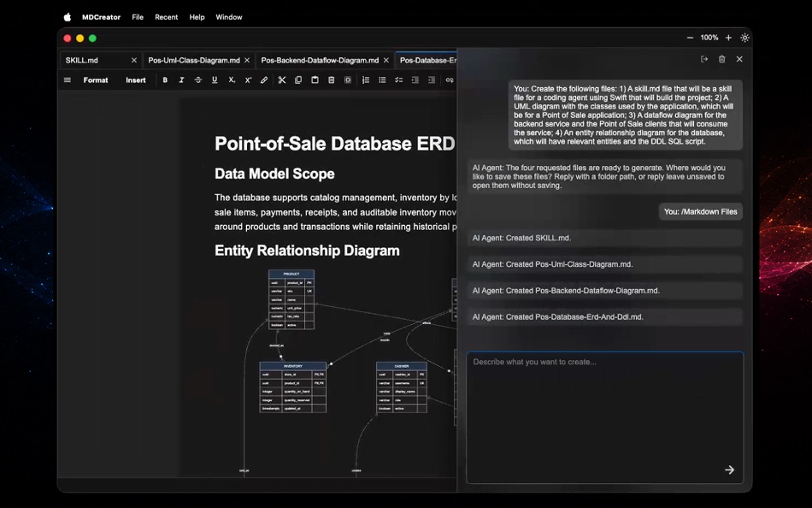Switch theme with the sun icon
Screen dimensions: 812x508
(744, 38)
